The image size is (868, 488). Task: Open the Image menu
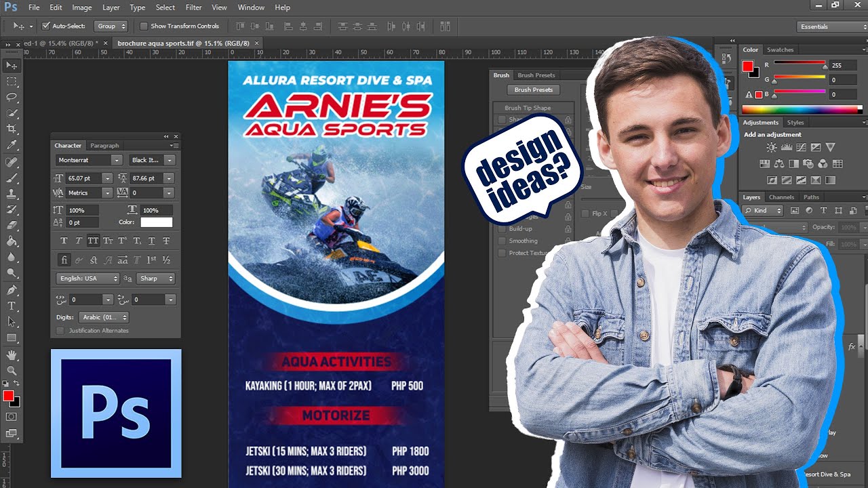coord(81,7)
